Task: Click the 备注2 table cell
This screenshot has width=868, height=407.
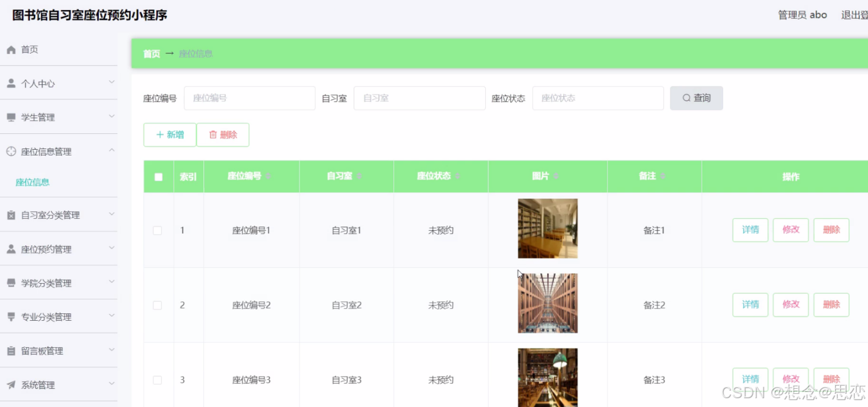Action: pos(654,305)
